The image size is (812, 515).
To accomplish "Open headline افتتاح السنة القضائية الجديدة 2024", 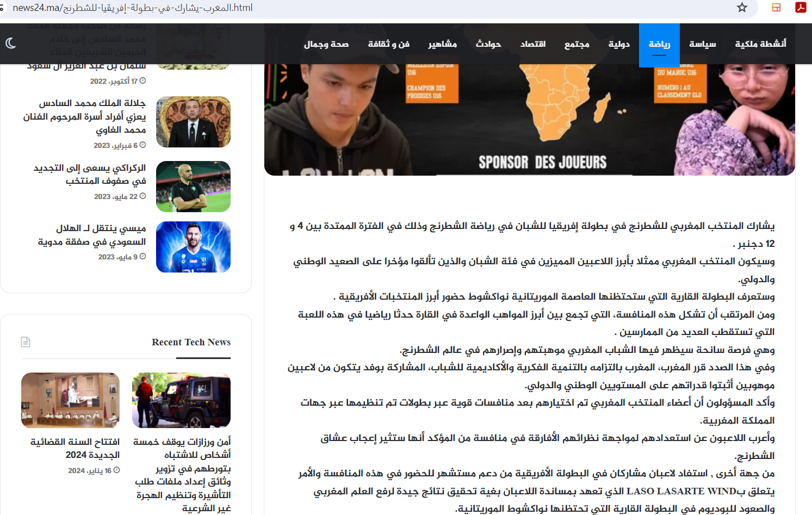I will tap(75, 448).
